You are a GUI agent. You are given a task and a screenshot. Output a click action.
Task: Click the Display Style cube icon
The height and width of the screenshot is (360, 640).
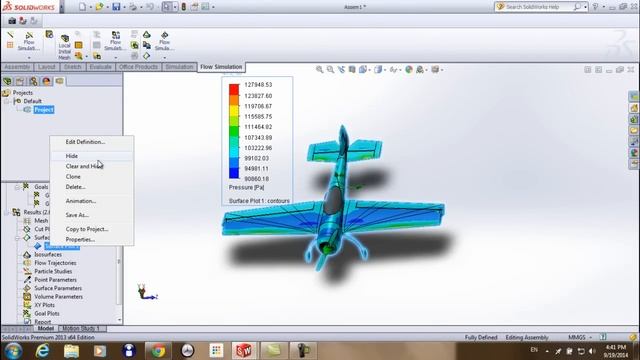[x=378, y=70]
